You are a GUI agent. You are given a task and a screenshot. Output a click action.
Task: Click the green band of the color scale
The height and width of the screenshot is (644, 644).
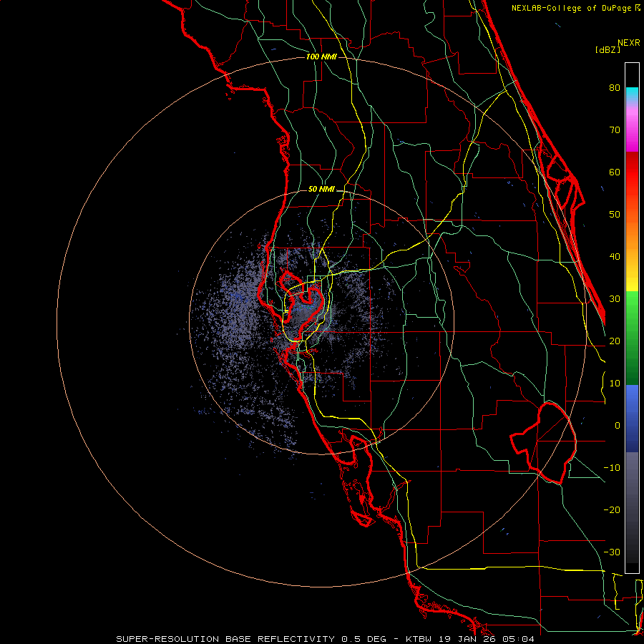click(632, 338)
